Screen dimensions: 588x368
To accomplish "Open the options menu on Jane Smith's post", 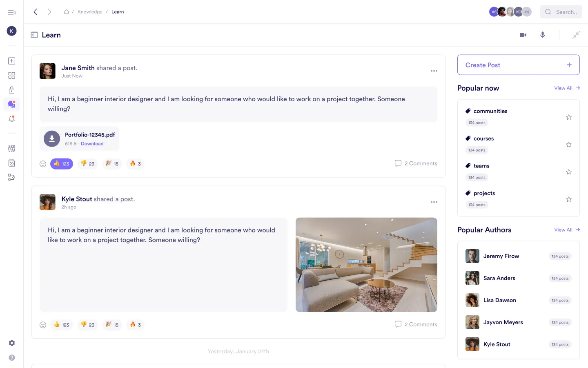I will tap(434, 71).
